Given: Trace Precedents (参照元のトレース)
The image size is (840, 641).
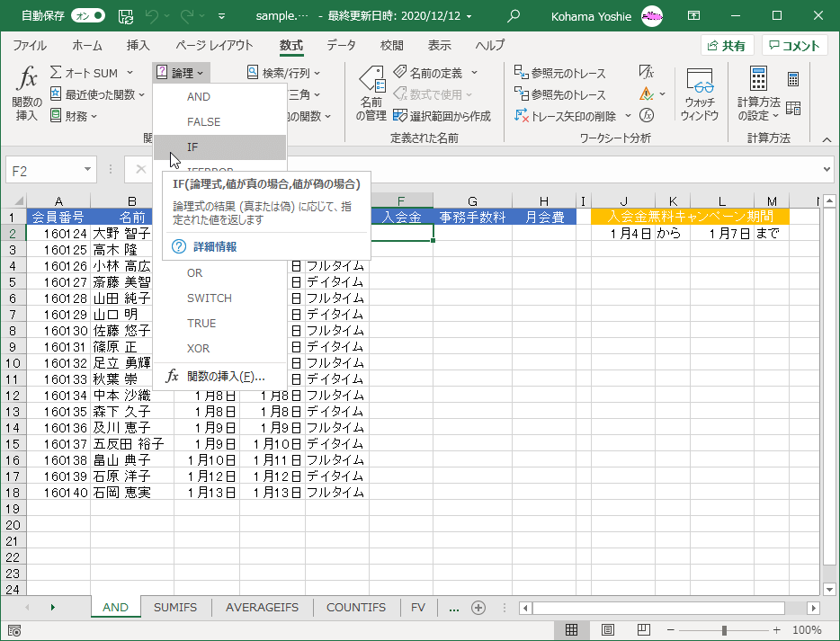Looking at the screenshot, I should coord(559,73).
